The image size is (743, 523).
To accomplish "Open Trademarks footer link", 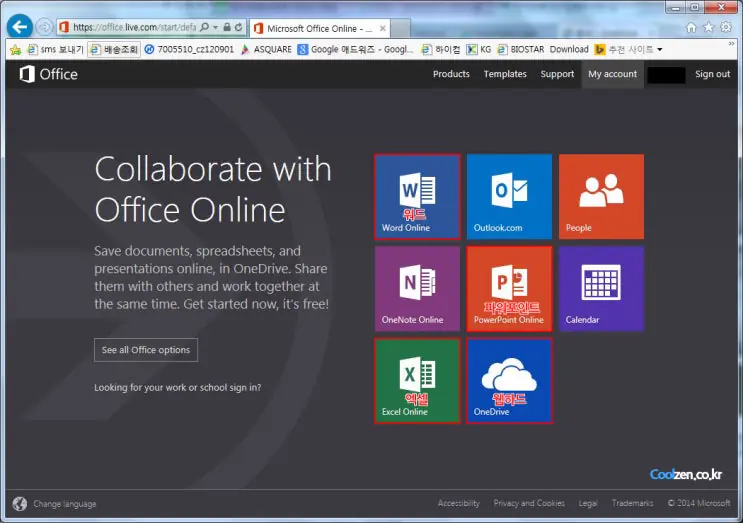I will [633, 503].
